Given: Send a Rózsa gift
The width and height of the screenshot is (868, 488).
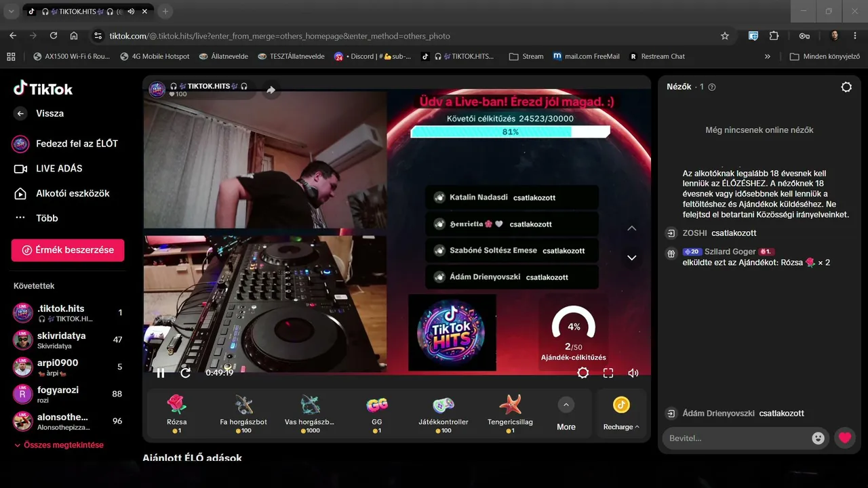Looking at the screenshot, I should click(x=176, y=413).
